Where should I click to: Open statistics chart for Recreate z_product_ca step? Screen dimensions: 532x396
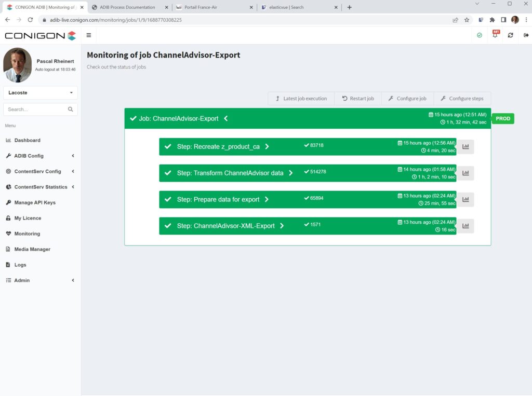[465, 146]
